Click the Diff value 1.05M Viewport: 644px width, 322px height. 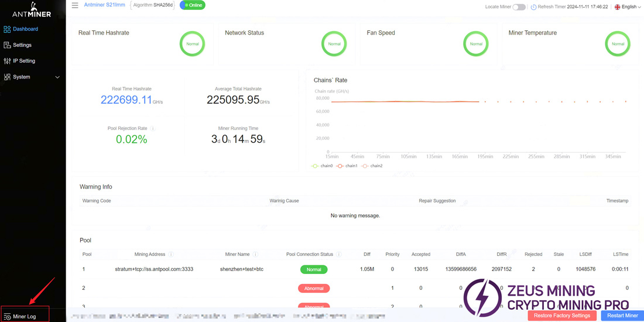[x=366, y=269]
